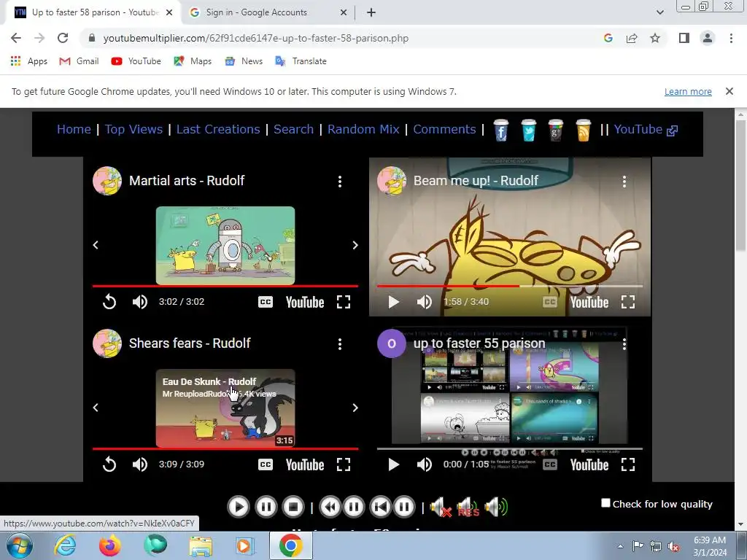Mute the Martial arts - Rudolf video

click(x=140, y=302)
